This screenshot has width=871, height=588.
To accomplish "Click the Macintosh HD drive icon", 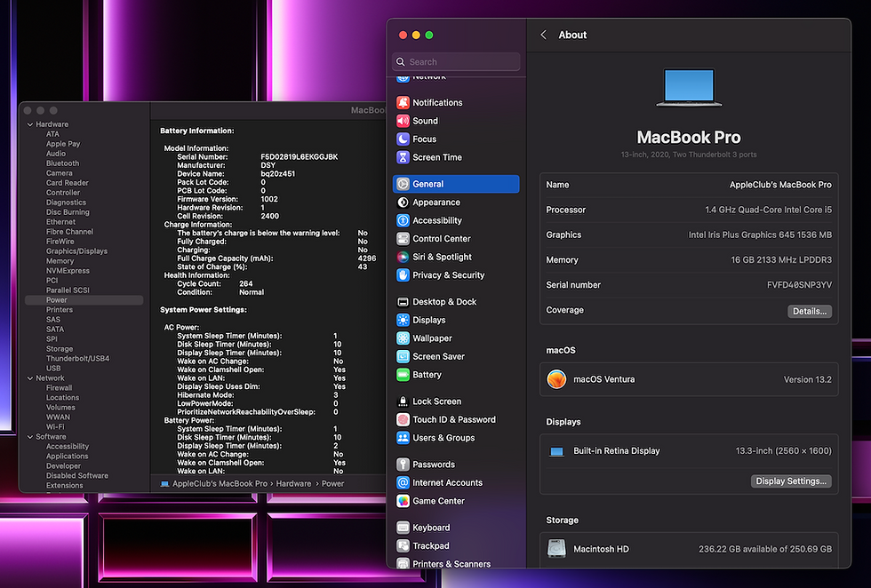I will click(556, 549).
